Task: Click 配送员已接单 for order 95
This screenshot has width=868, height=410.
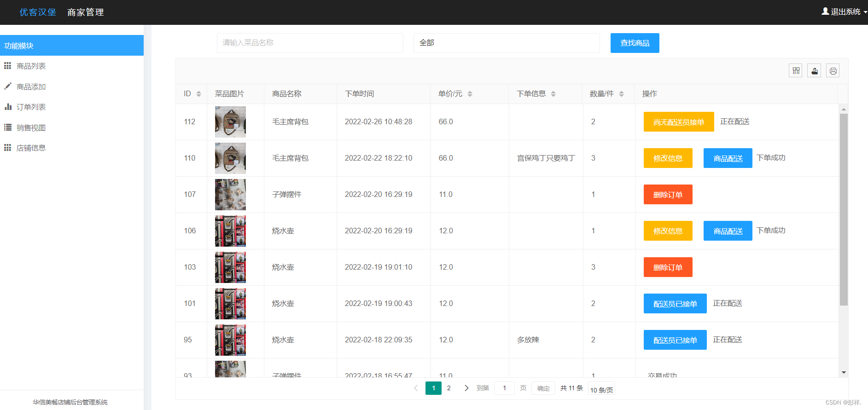Action: (675, 340)
